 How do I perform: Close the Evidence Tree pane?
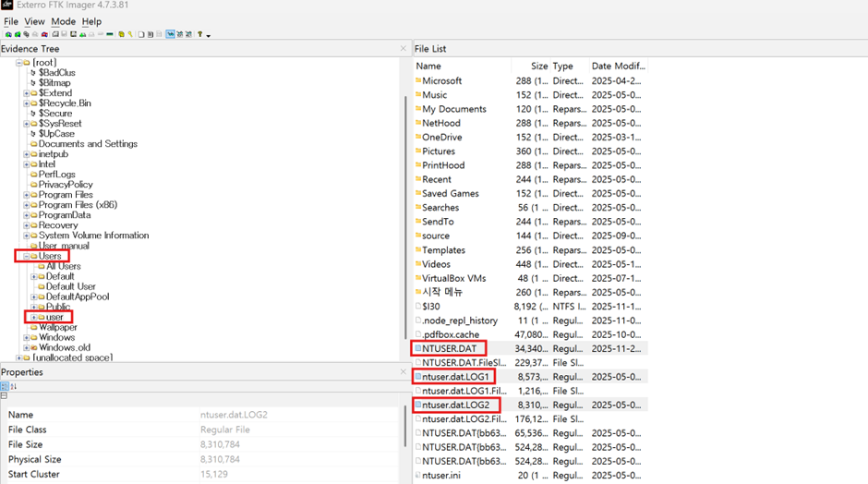[403, 48]
